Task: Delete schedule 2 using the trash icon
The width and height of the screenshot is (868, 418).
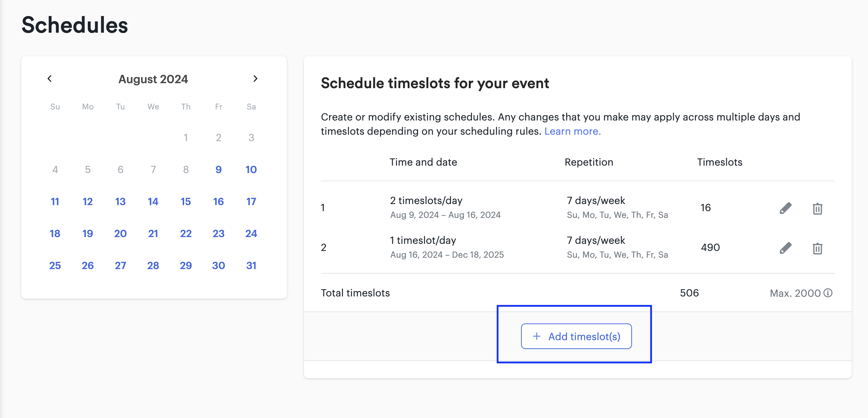Action: (818, 248)
